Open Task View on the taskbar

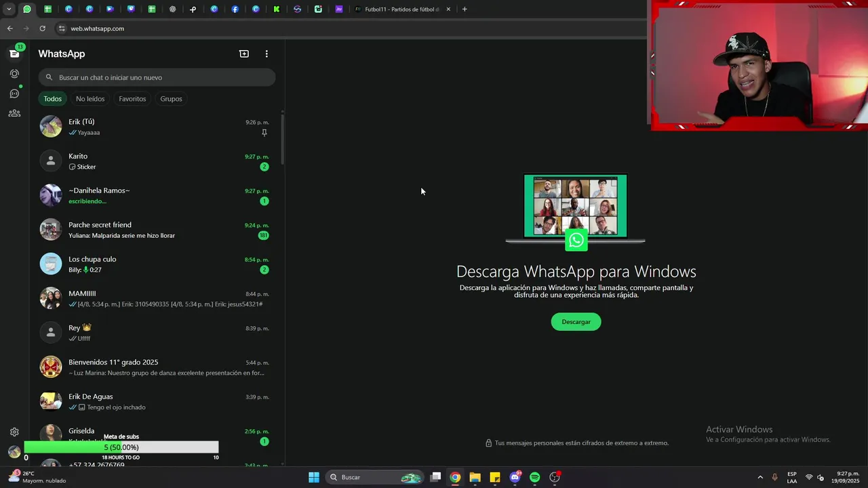point(435,477)
